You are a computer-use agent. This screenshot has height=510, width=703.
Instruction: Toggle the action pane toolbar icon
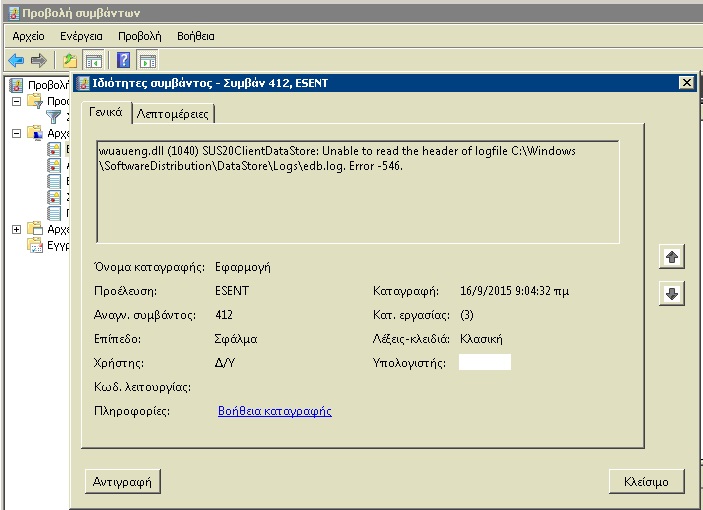[x=148, y=61]
